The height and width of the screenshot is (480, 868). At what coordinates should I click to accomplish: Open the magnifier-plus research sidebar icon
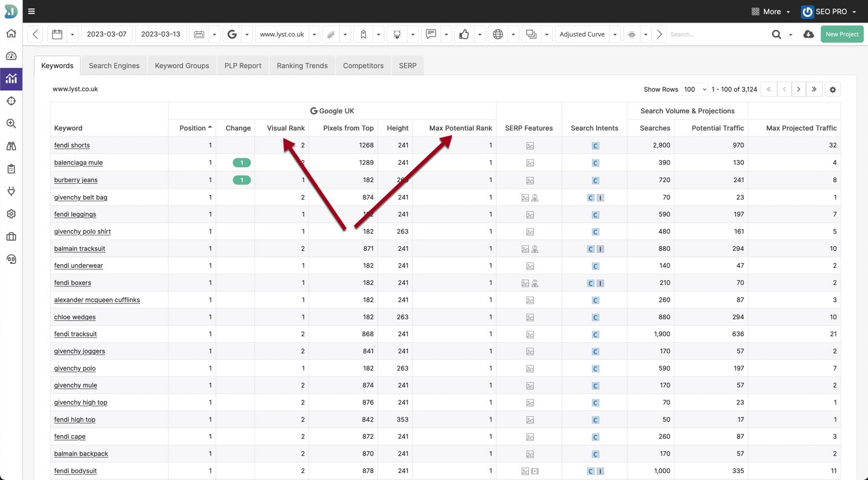point(11,124)
